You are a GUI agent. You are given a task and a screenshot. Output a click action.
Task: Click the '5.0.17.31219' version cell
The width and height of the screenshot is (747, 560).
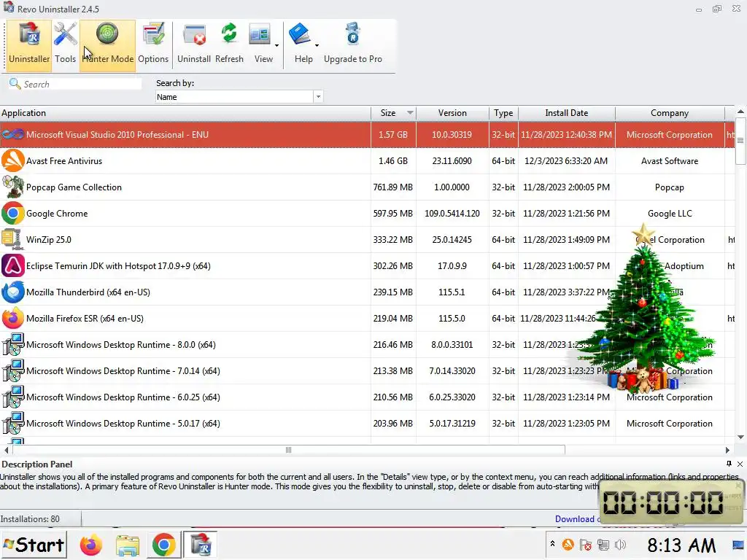(x=452, y=423)
